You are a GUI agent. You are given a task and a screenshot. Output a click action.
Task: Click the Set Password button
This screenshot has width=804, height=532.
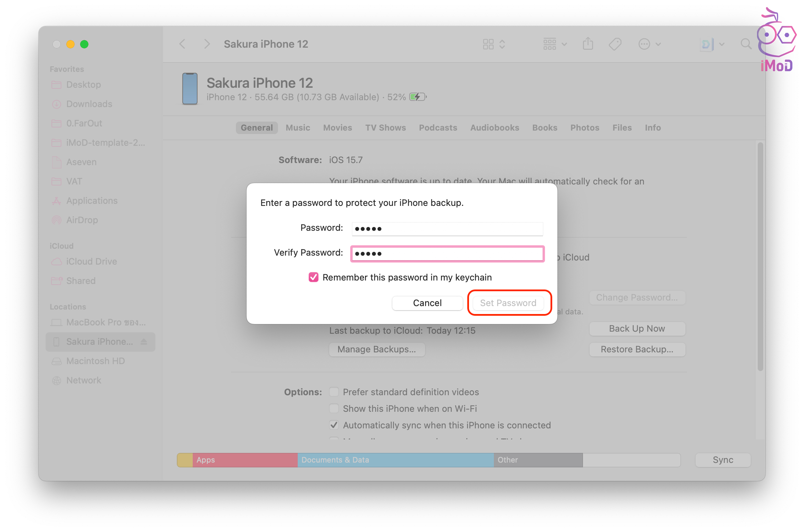pos(508,303)
